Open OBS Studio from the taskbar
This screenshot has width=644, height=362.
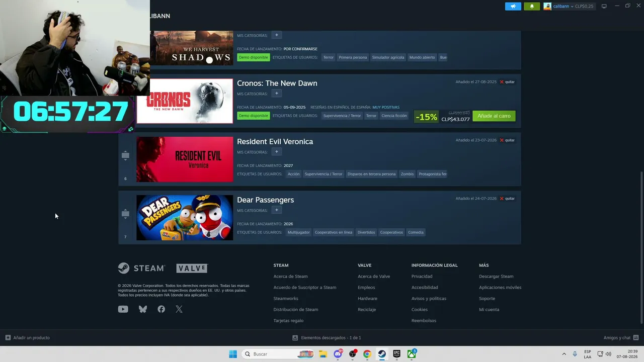[x=353, y=354]
